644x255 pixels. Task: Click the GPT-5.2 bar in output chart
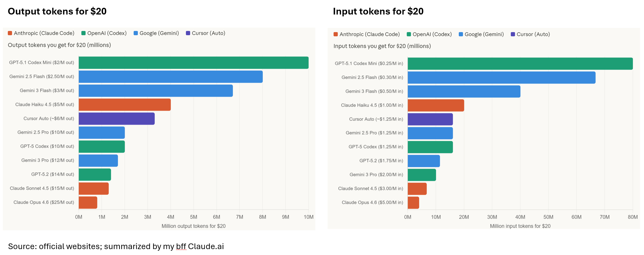click(95, 175)
